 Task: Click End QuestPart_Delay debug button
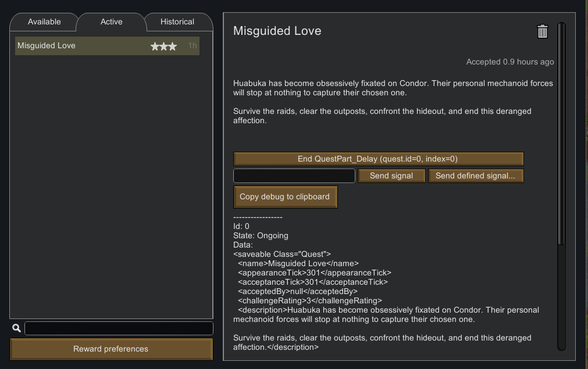(379, 159)
